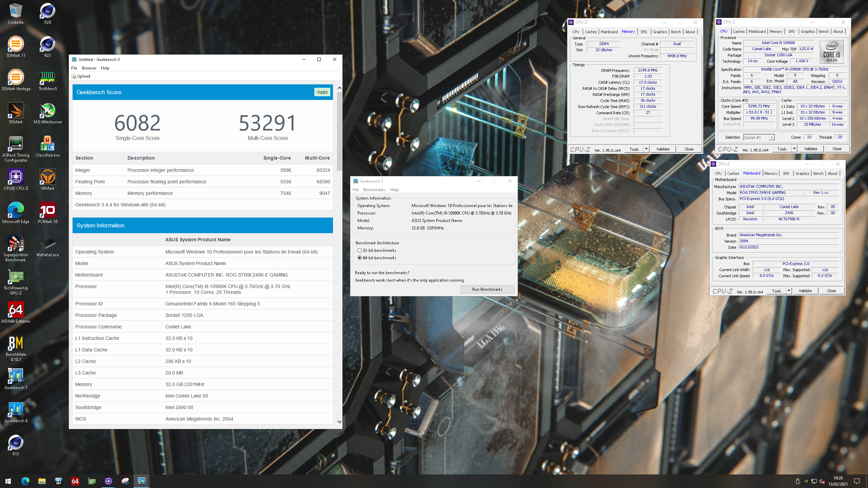The width and height of the screenshot is (868, 488).
Task: Click the scroll up arrow in Geekbench results
Action: 339,88
